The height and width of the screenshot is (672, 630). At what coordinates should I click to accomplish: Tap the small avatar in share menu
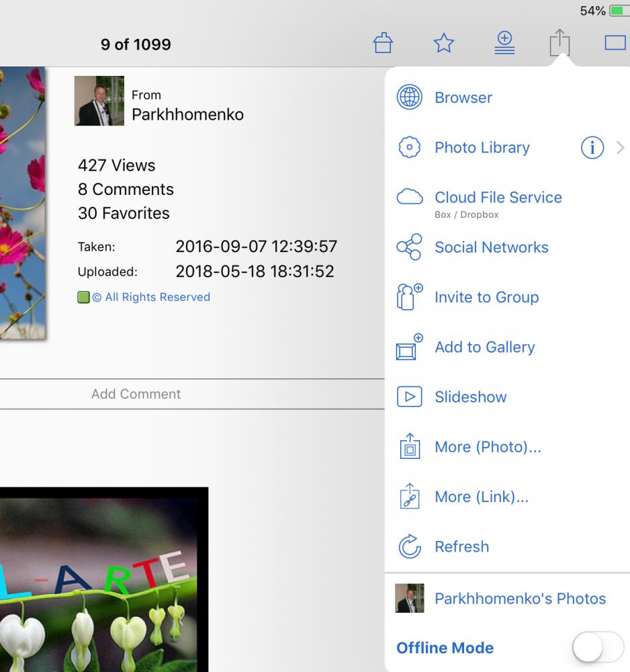coord(410,598)
